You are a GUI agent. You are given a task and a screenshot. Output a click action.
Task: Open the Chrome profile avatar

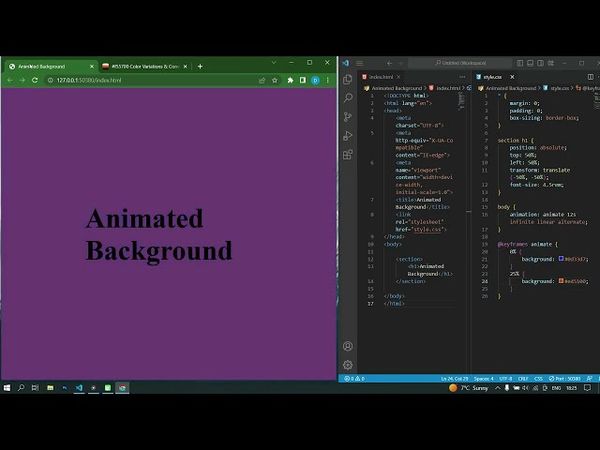click(x=315, y=80)
